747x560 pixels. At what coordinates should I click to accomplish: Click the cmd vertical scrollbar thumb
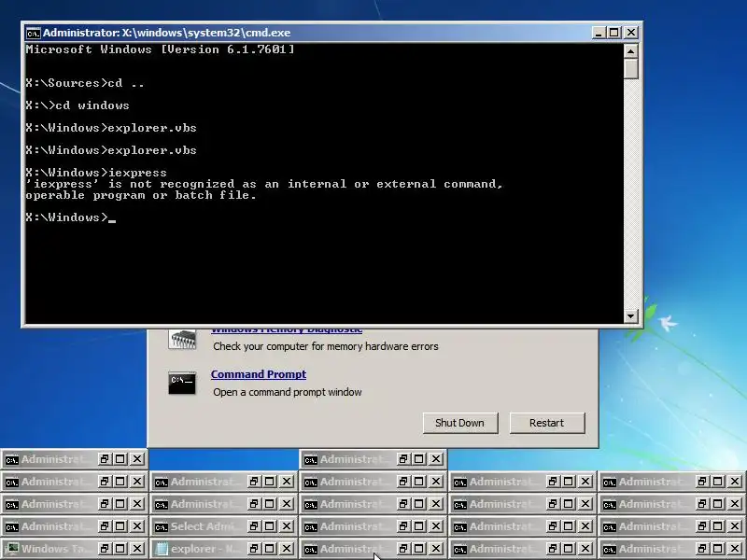[x=631, y=68]
